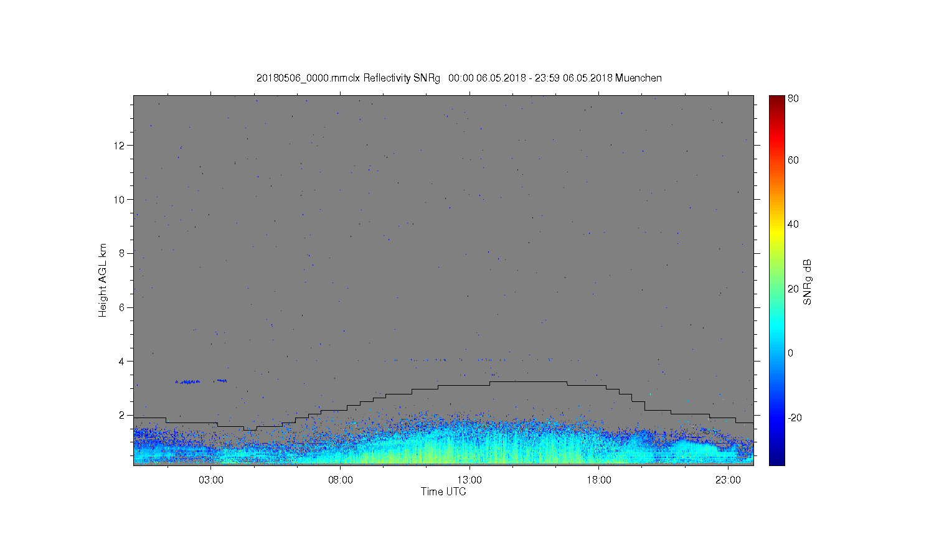Screen dimensions: 934x560
Task: Click the 'Time UTC' x-axis label
Action: [x=443, y=492]
